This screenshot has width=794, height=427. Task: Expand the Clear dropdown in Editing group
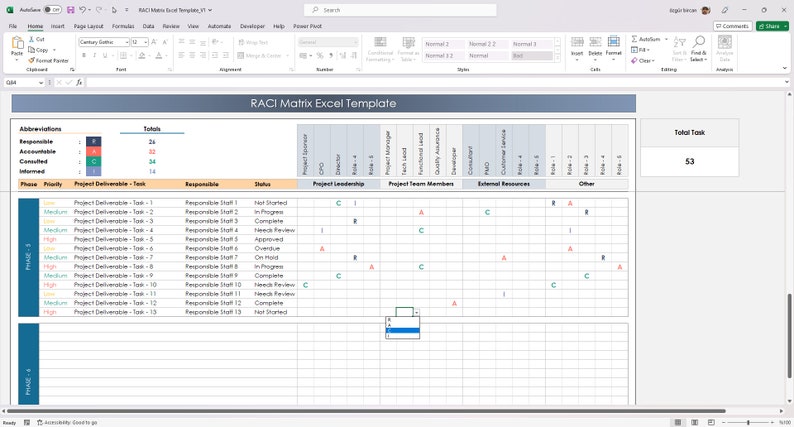click(x=653, y=61)
